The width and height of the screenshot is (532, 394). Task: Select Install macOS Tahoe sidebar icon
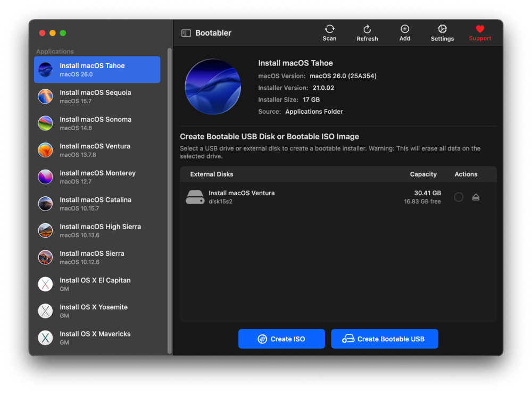pyautogui.click(x=45, y=70)
